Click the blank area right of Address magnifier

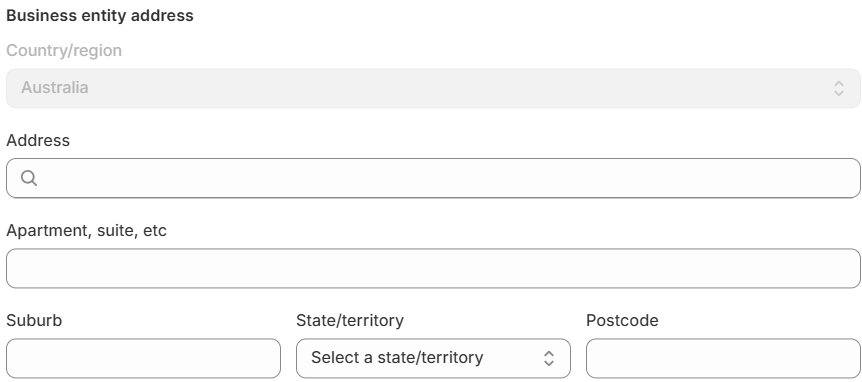click(448, 178)
